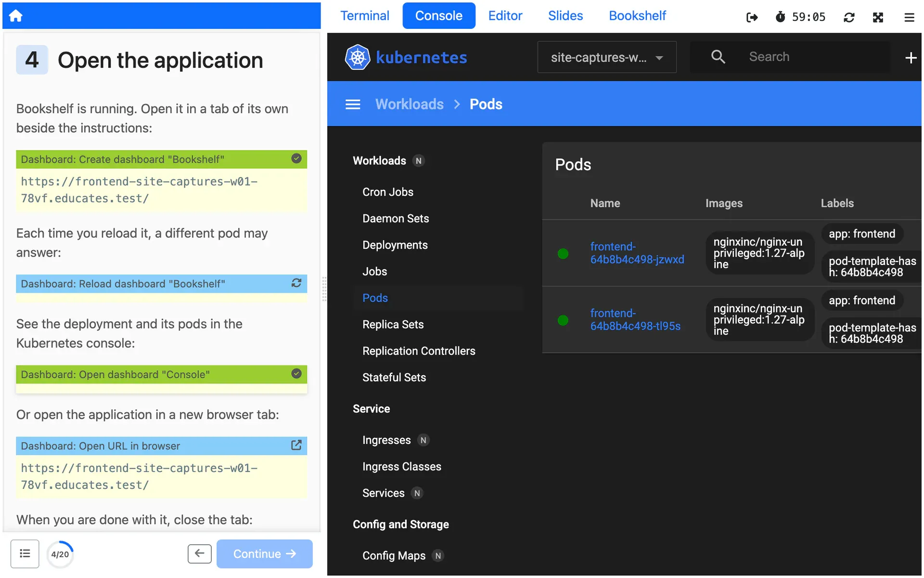924x578 pixels.
Task: Click the checkmark on Create dashboard Bookshelf
Action: (x=296, y=158)
